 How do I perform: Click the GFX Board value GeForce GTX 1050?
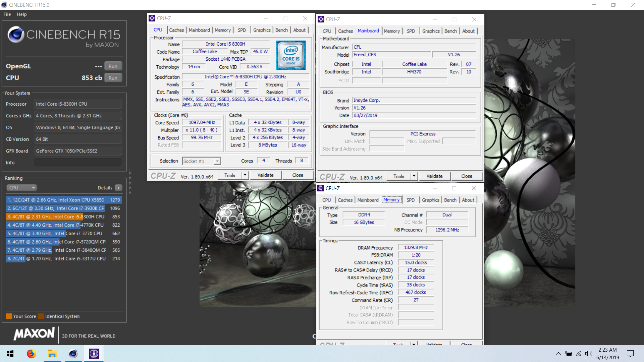78,151
